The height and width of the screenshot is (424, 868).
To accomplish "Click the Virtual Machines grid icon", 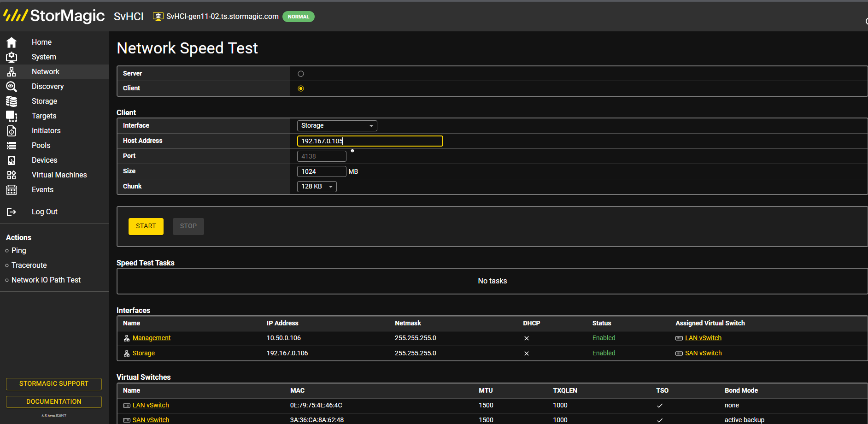I will [x=12, y=175].
